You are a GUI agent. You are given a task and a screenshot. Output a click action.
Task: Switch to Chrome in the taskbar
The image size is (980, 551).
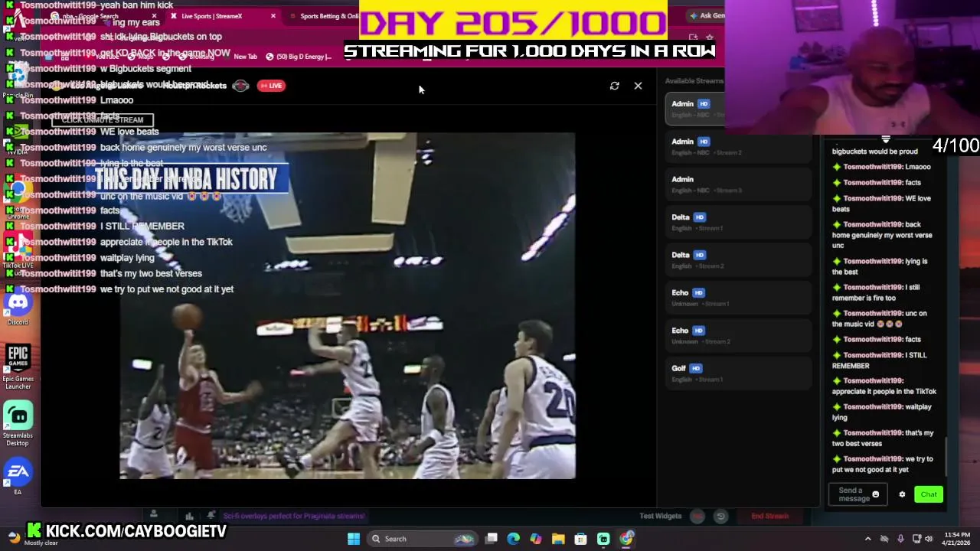[626, 539]
